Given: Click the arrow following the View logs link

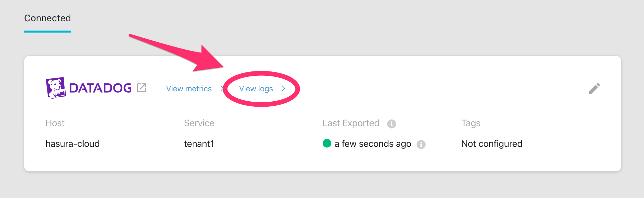Looking at the screenshot, I should click(284, 89).
